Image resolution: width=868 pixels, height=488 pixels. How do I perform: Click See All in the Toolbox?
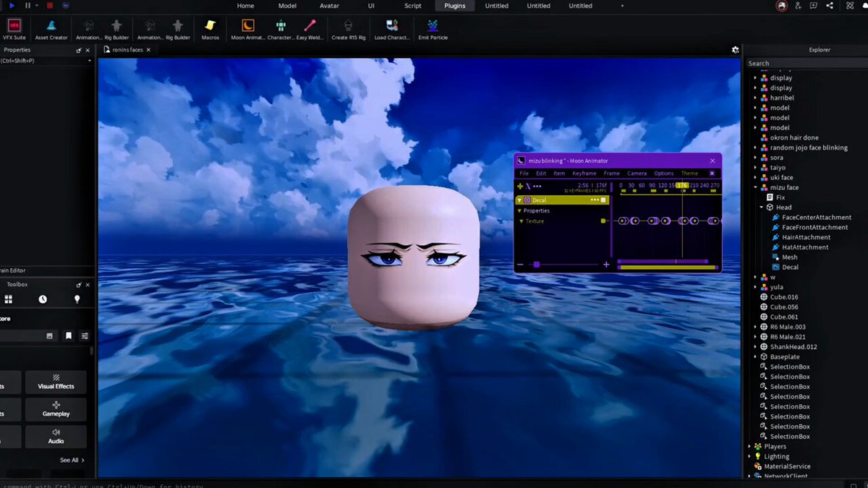72,460
